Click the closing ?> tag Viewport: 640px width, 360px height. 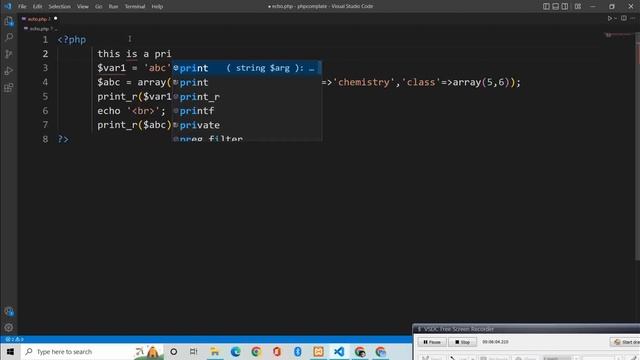click(63, 139)
